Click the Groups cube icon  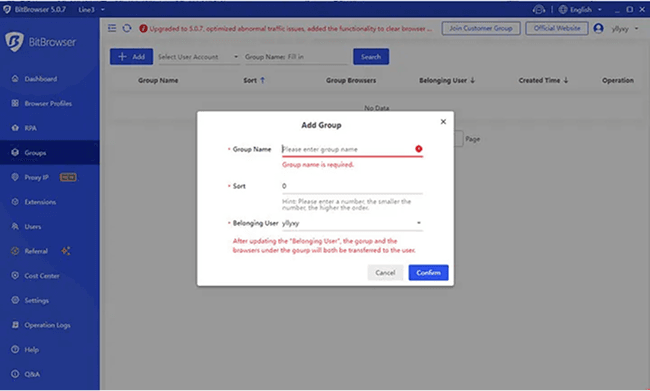(x=15, y=152)
